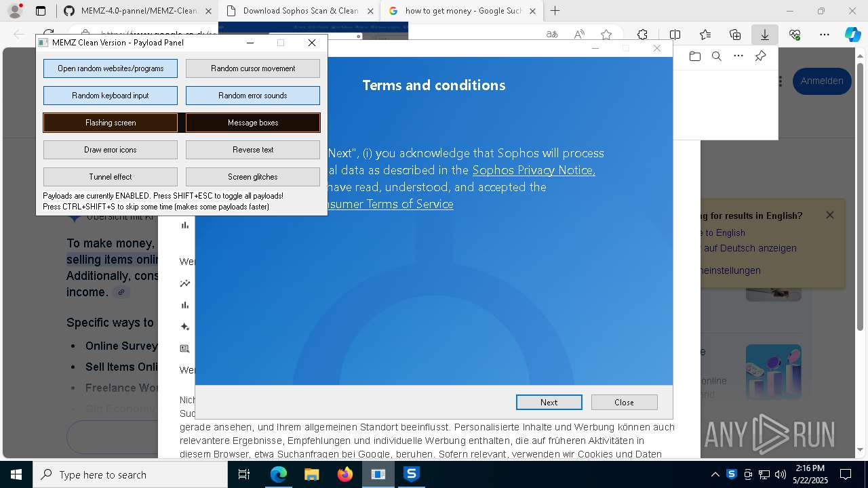Disable the 'Message boxes' payload
This screenshot has height=488, width=868.
253,123
